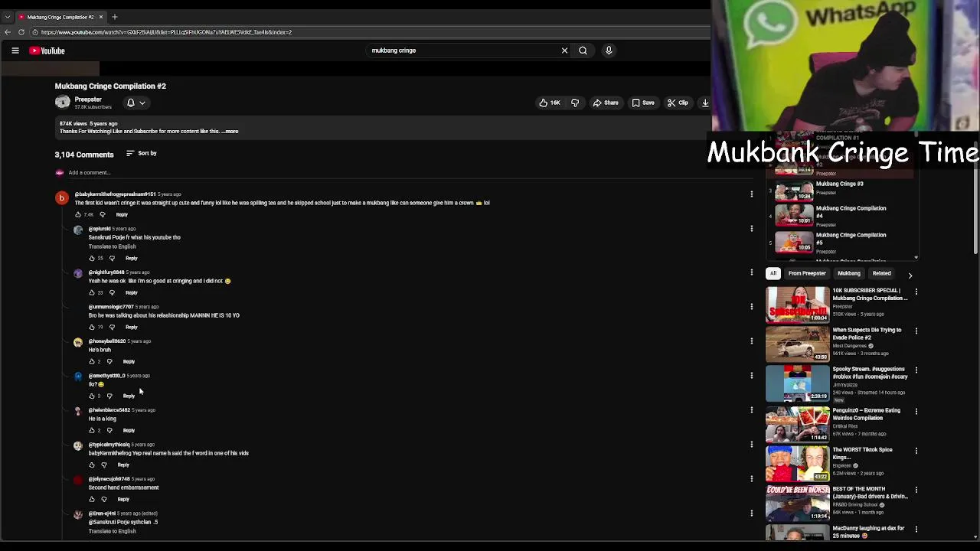Reply to the @typicalmythicalq comment
980x551 pixels.
tap(123, 465)
